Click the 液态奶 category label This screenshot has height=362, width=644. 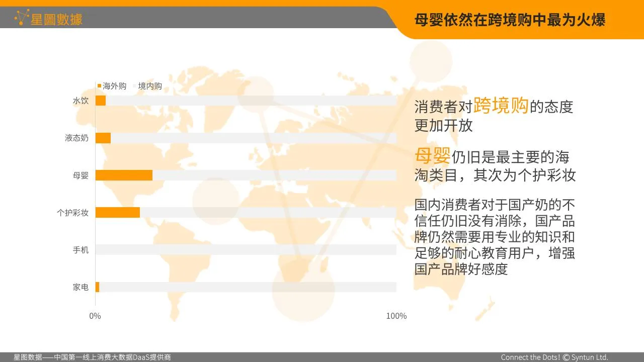(76, 138)
